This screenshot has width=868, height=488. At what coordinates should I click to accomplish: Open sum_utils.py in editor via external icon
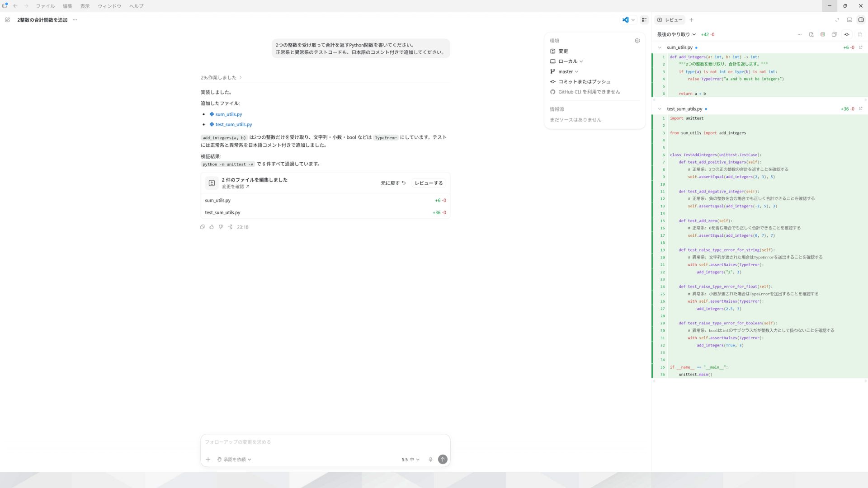point(860,47)
